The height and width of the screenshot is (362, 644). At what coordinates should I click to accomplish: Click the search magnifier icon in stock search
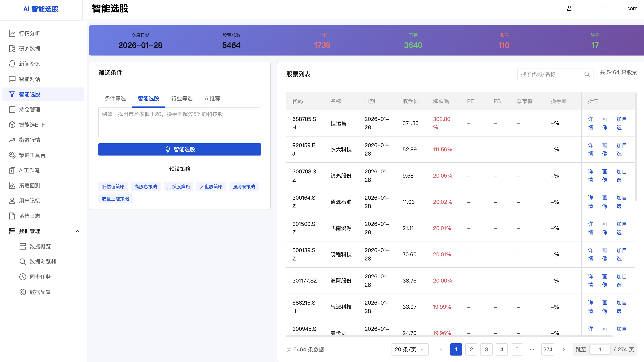point(587,74)
